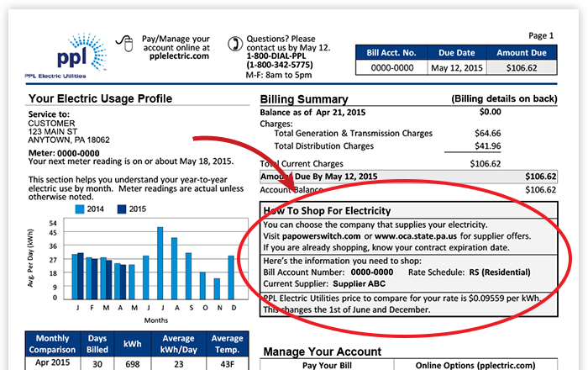588x370 pixels.
Task: Click the 2014 light blue legend swatch
Action: pos(80,209)
